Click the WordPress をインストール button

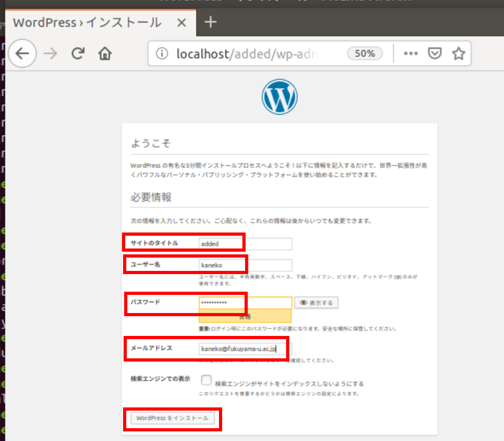click(x=173, y=418)
